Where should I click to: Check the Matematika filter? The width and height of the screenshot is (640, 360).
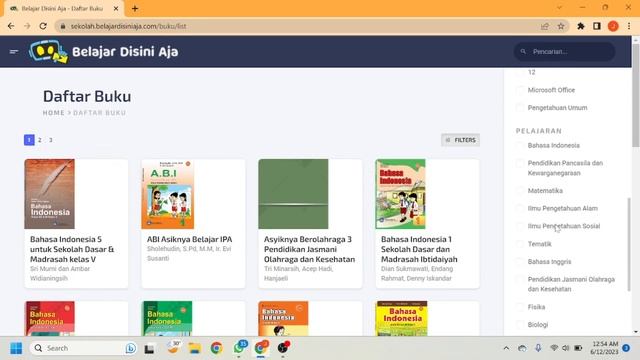[x=520, y=191]
